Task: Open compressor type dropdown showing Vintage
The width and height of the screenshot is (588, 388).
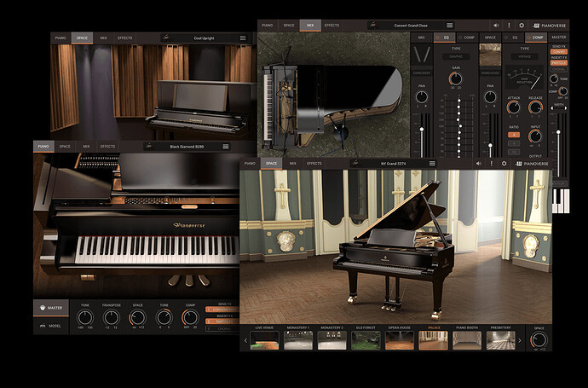Action: [525, 56]
